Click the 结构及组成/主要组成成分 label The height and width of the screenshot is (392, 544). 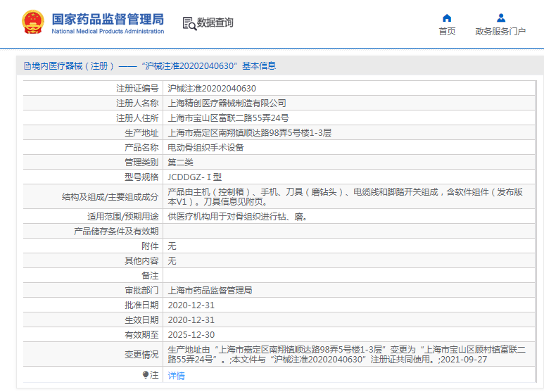click(110, 197)
